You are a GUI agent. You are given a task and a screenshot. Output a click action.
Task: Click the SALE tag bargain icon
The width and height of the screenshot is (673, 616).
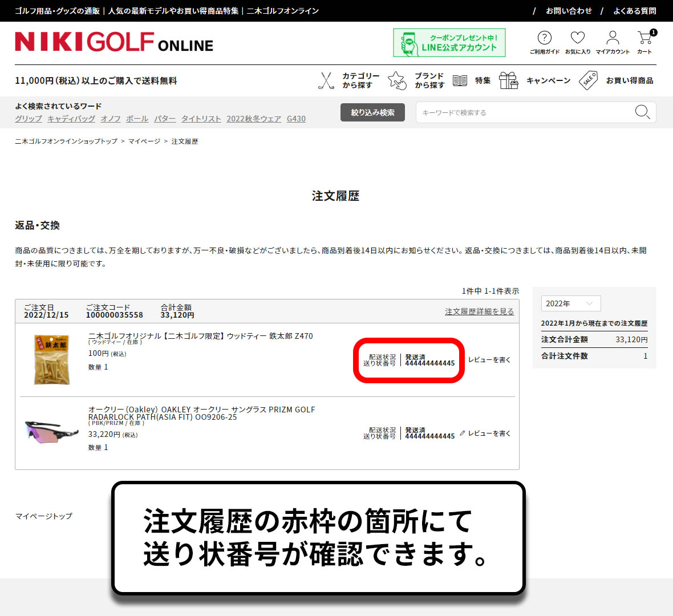pyautogui.click(x=588, y=80)
